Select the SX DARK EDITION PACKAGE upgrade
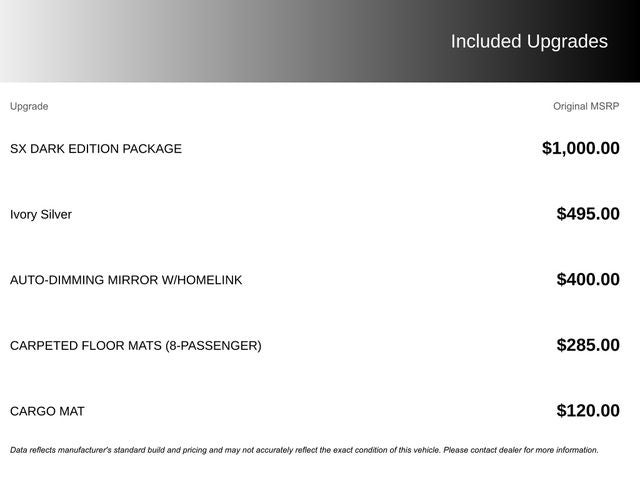The image size is (640, 480). (x=96, y=149)
